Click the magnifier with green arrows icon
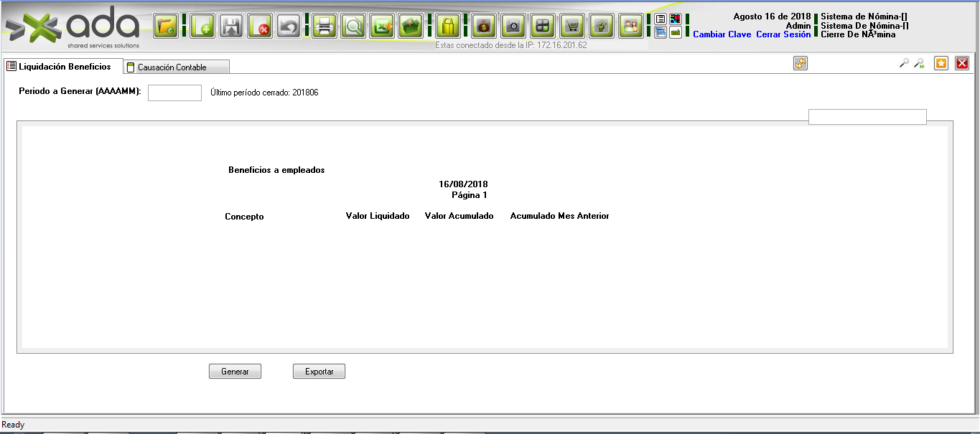 tap(919, 63)
